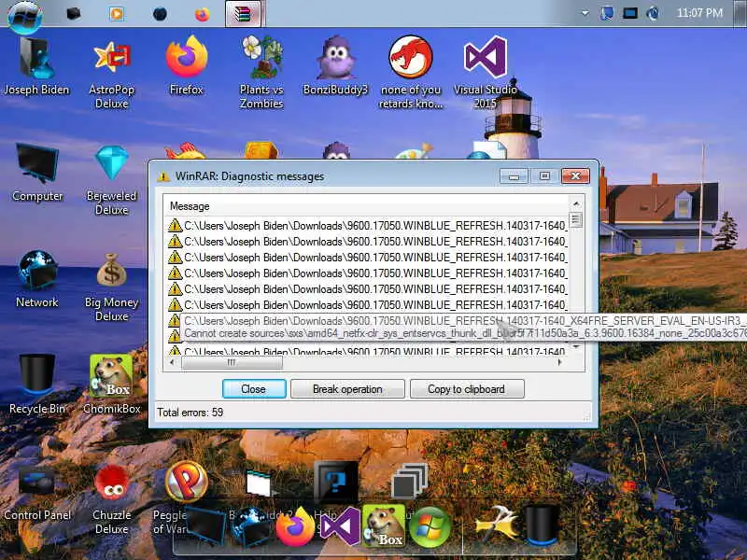Click Recycle Bin icon in the bottom dock

point(542,525)
